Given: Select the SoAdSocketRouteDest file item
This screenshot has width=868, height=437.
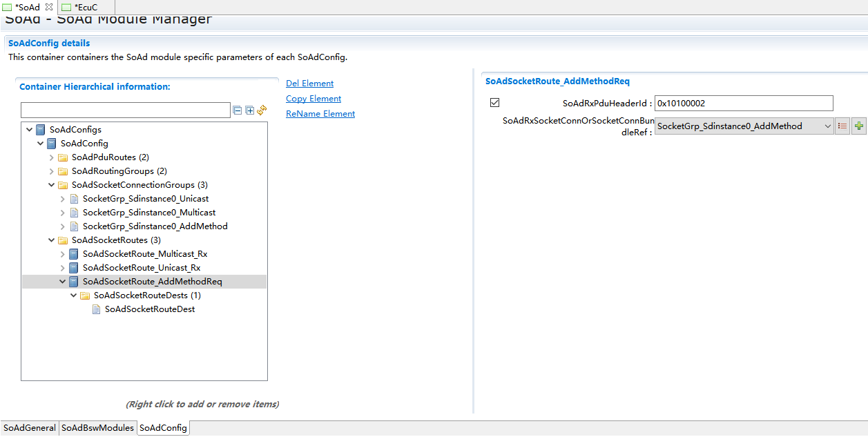Looking at the screenshot, I should (x=149, y=309).
